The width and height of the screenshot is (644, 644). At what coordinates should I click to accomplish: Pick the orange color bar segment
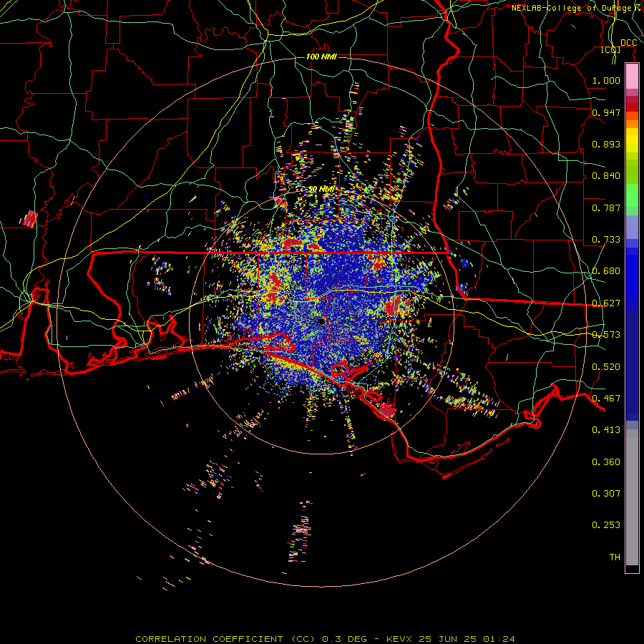(632, 124)
